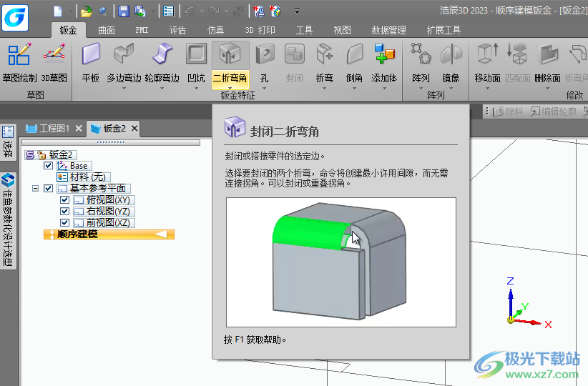Select the 孔 hole tool
Screen dimensions: 588x386
click(265, 63)
